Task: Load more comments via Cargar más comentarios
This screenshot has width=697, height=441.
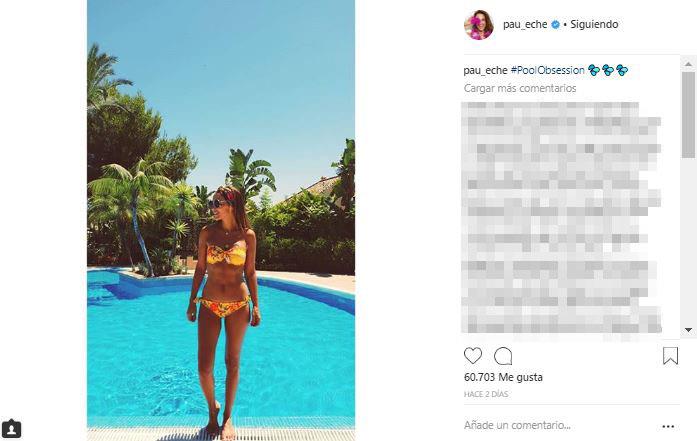Action: pos(520,88)
